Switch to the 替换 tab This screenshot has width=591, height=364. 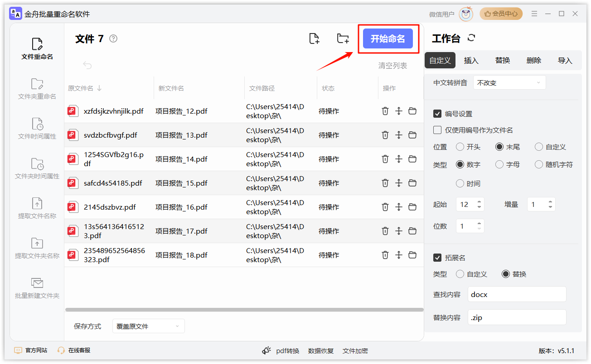coord(503,60)
